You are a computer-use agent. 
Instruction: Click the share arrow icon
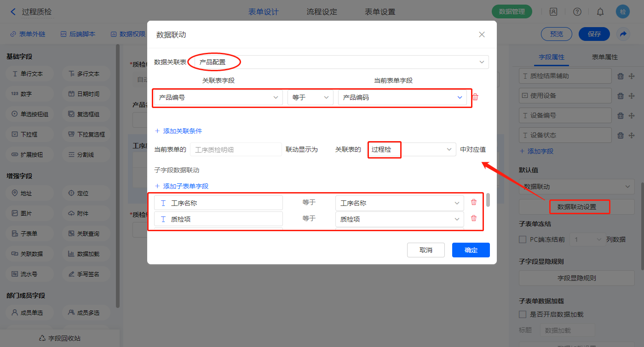(x=623, y=34)
